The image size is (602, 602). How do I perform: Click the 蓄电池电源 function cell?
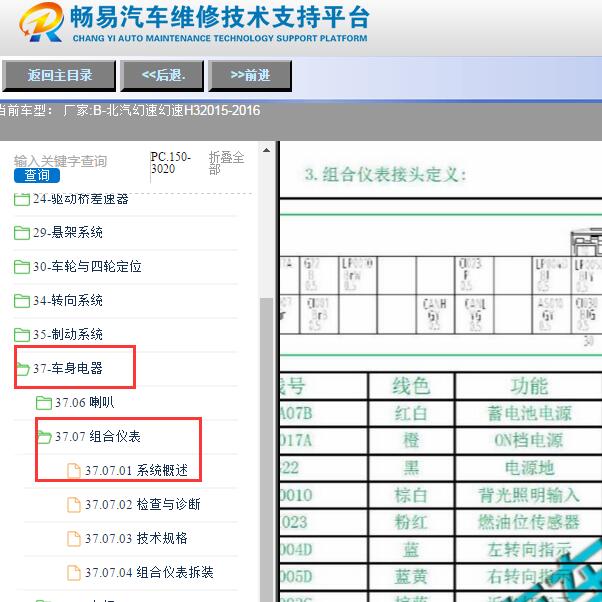(x=529, y=413)
